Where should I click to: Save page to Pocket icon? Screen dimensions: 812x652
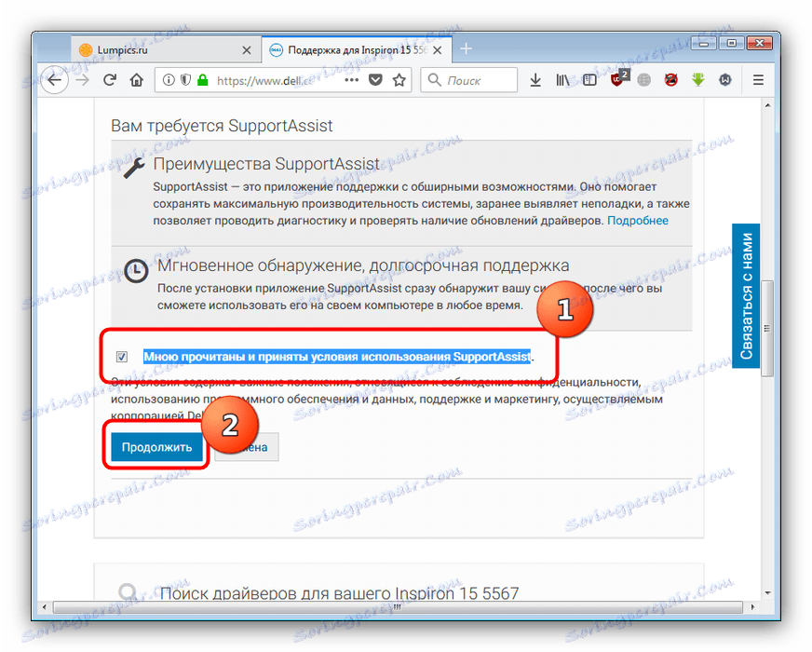pyautogui.click(x=375, y=80)
